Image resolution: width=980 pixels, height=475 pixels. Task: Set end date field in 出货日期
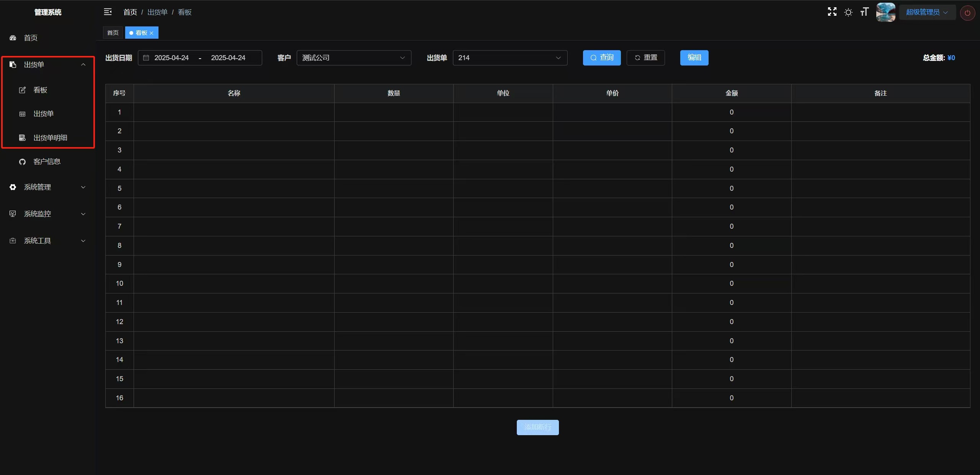pyautogui.click(x=228, y=58)
